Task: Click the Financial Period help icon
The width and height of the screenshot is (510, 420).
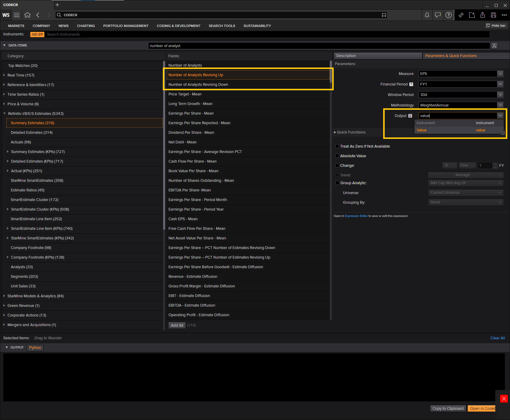Action: tap(411, 84)
